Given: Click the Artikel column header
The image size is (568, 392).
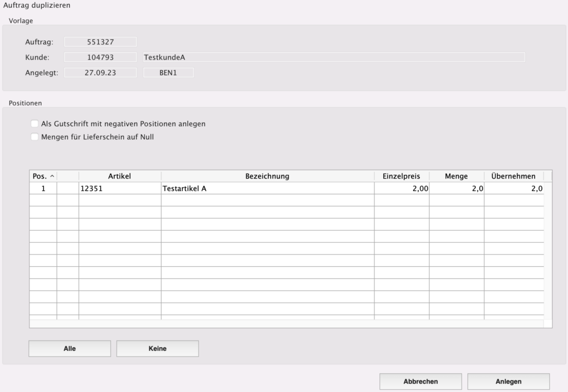Looking at the screenshot, I should tap(120, 176).
